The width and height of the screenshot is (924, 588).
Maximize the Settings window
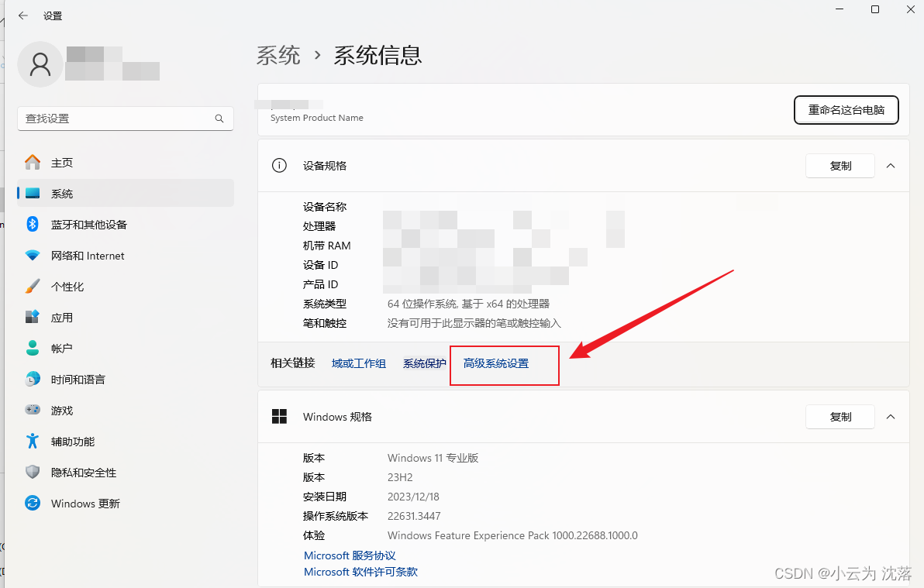click(875, 9)
